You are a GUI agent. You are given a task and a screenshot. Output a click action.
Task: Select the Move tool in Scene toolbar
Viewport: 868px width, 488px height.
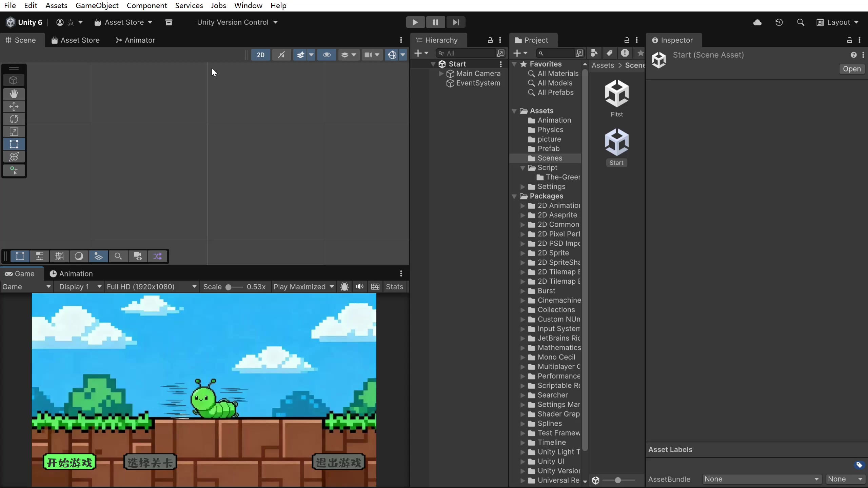tap(14, 106)
